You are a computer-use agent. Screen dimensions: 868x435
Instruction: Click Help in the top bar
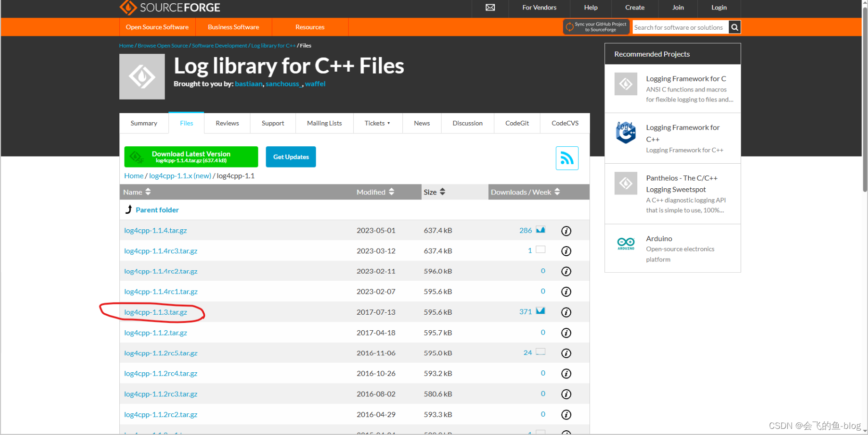[591, 8]
